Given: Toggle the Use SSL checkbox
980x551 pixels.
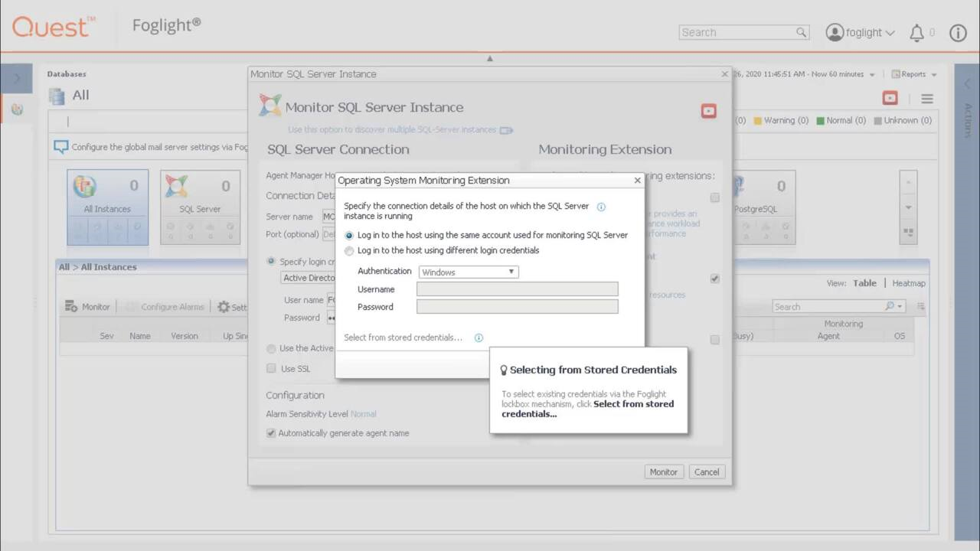Looking at the screenshot, I should click(x=271, y=368).
